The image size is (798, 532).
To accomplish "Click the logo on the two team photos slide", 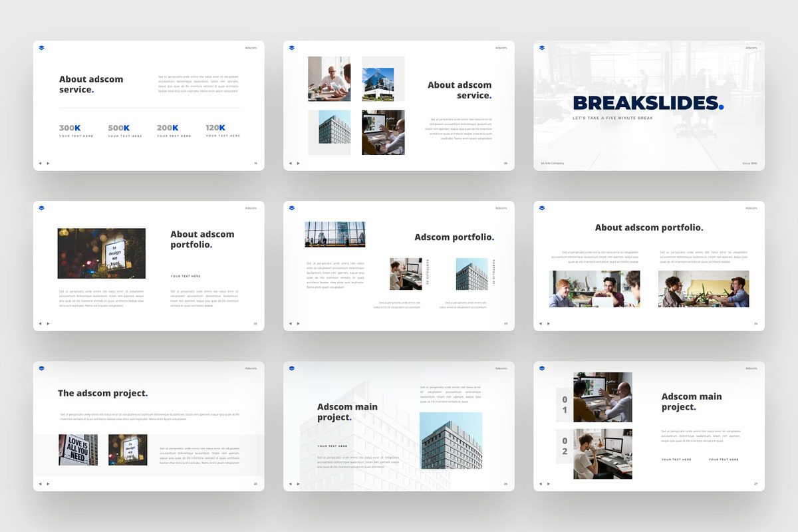I will pos(541,208).
